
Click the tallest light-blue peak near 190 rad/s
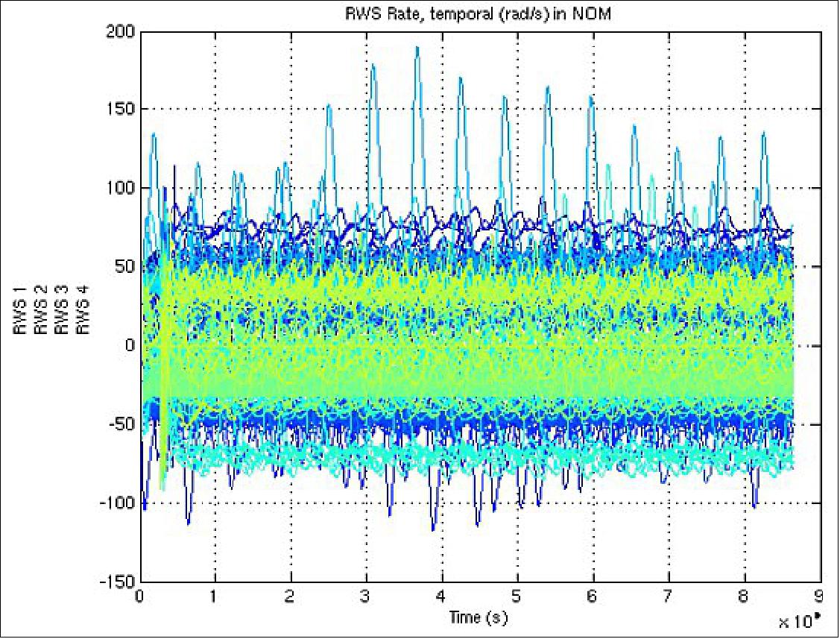tap(418, 48)
